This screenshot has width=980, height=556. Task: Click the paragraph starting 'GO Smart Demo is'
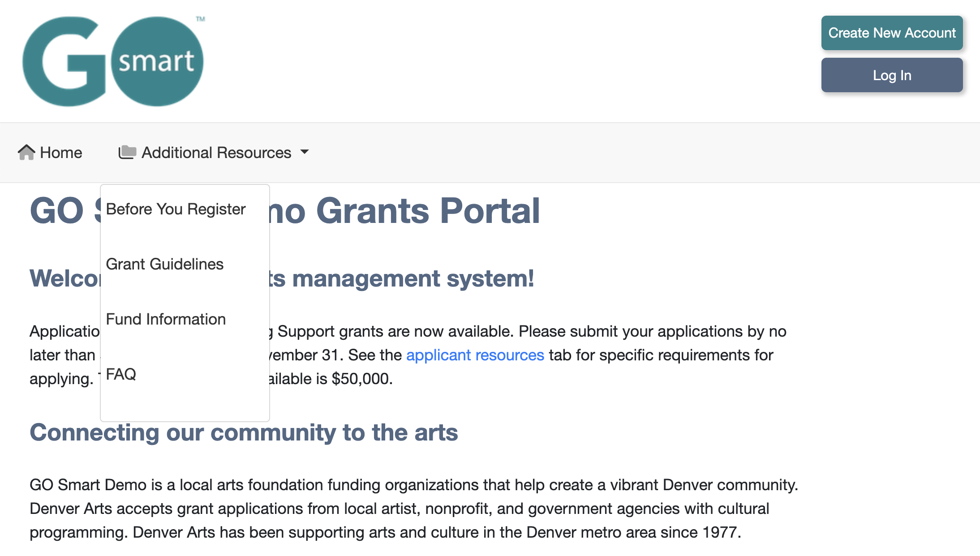[x=414, y=509]
